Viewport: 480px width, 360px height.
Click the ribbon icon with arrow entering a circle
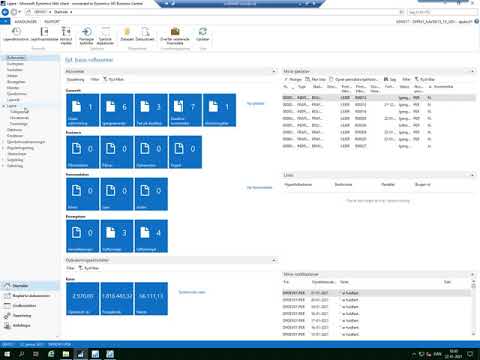tap(86, 32)
